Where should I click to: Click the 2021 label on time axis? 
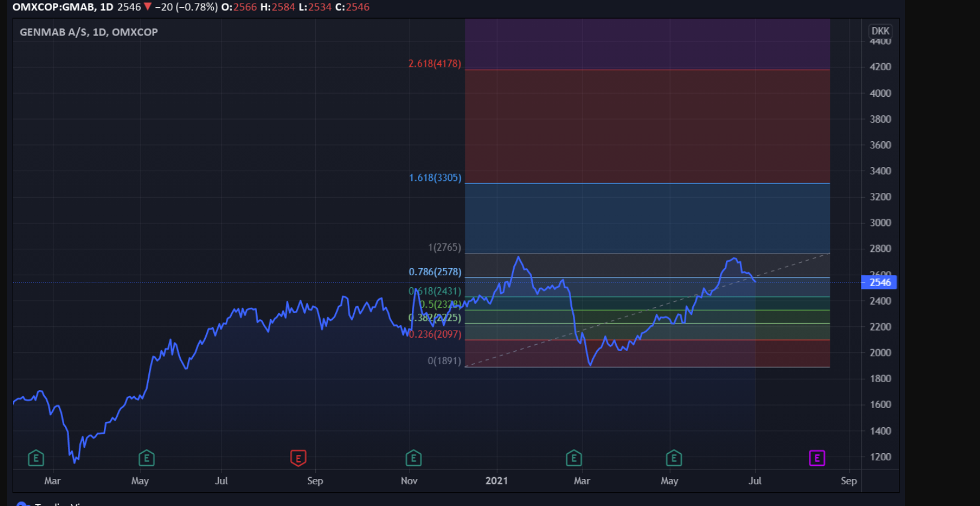[x=497, y=481]
